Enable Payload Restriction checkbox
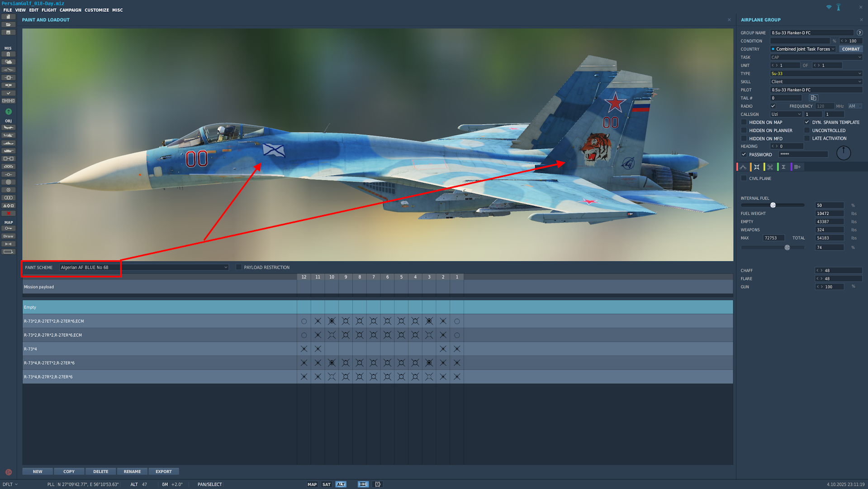868x489 pixels. [239, 267]
